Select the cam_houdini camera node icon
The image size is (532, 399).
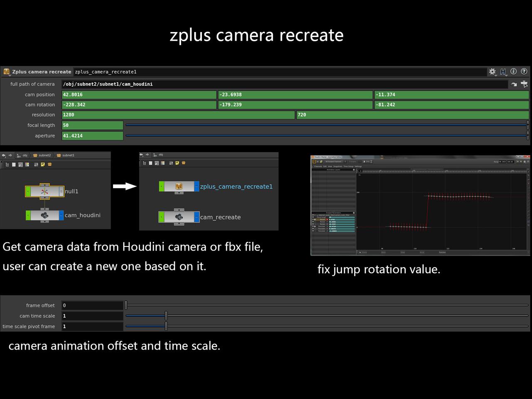point(44,215)
